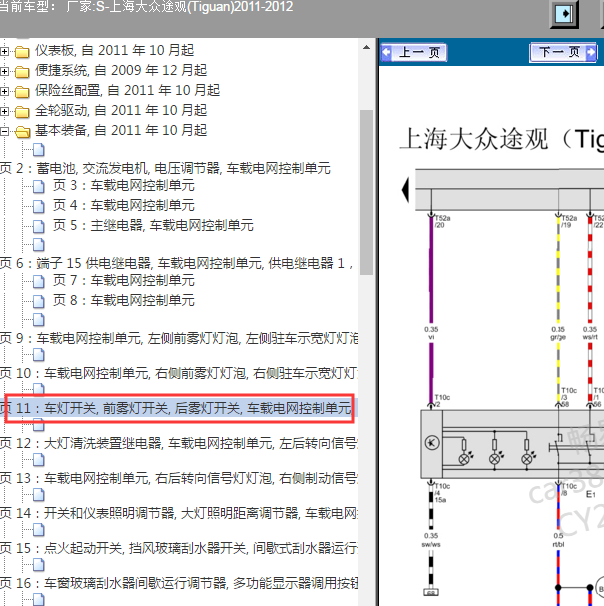Expand the 全轮驱动 folder node

4,112
